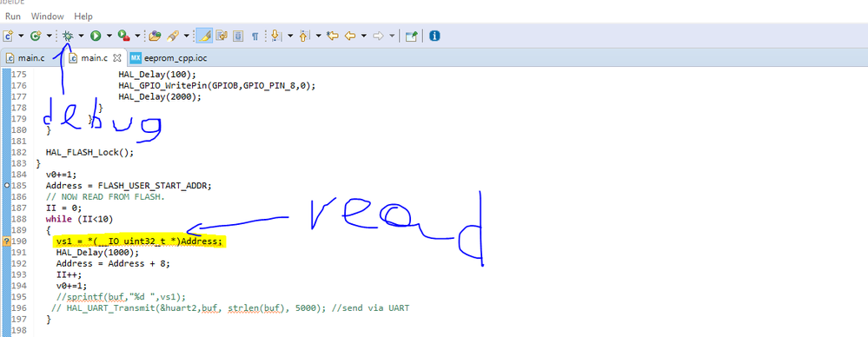
Task: Open the Window menu
Action: pyautogui.click(x=47, y=17)
